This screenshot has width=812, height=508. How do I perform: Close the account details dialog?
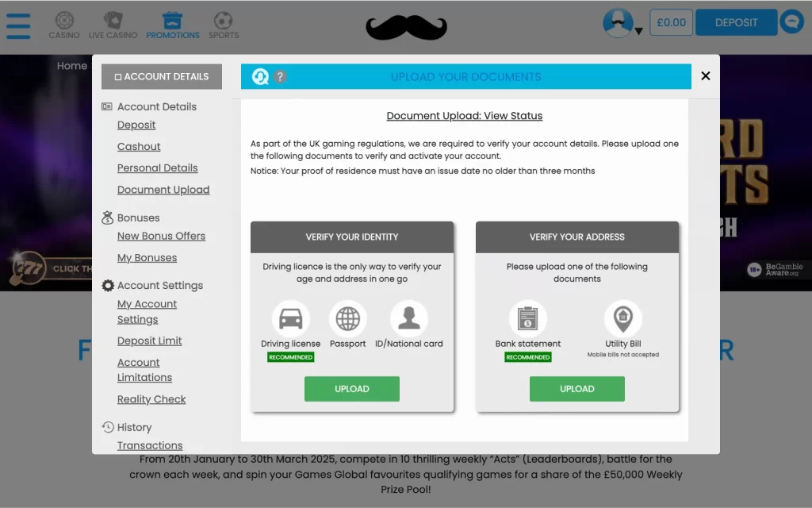click(x=705, y=76)
